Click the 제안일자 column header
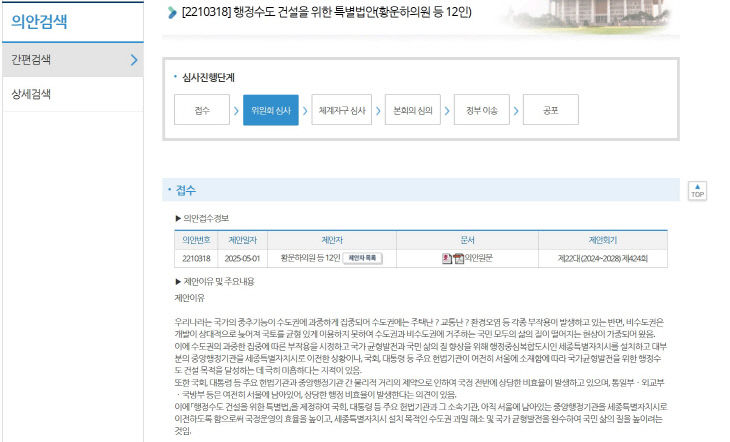 pos(243,240)
